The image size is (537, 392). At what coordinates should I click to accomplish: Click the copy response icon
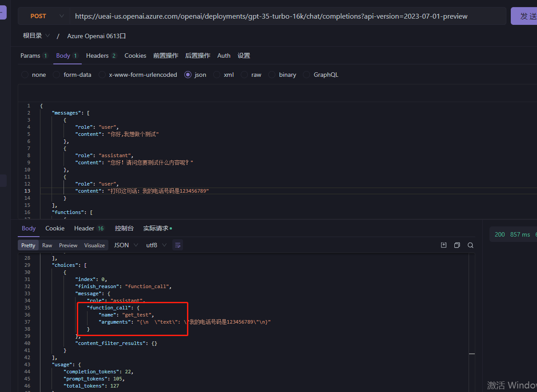[x=457, y=245]
